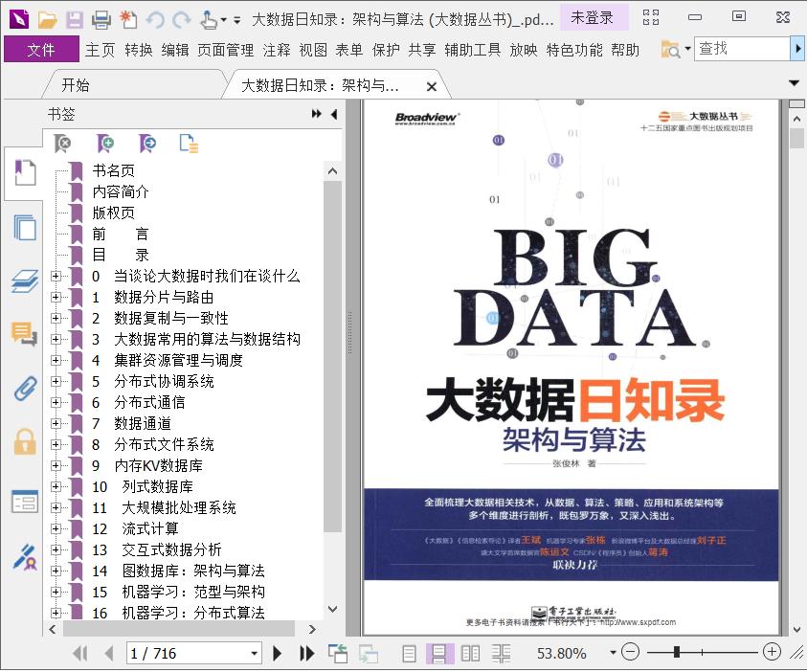Expand bookmark "8 分布式文件系统"

(x=56, y=444)
